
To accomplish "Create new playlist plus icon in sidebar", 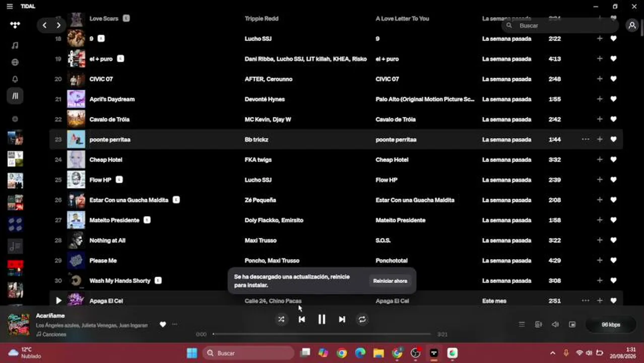I will [x=15, y=119].
